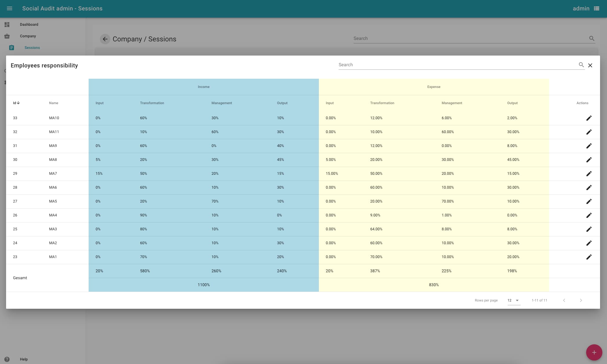Viewport: 607px width, 364px height.
Task: Open the hamburger navigation menu
Action: tap(10, 8)
